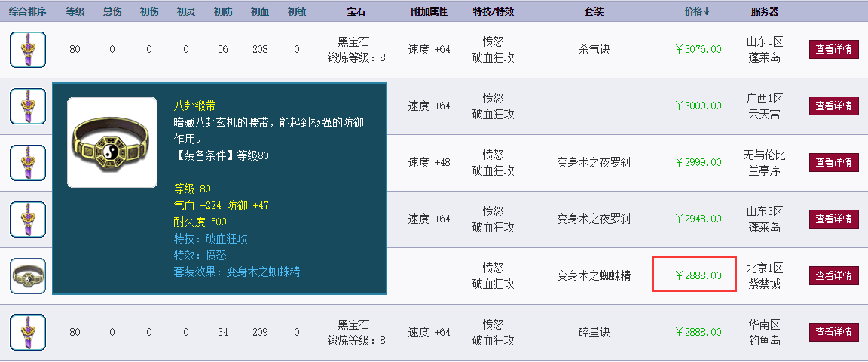Viewport: 868px width, 362px height.
Task: Click 服务器 column header
Action: pyautogui.click(x=765, y=11)
